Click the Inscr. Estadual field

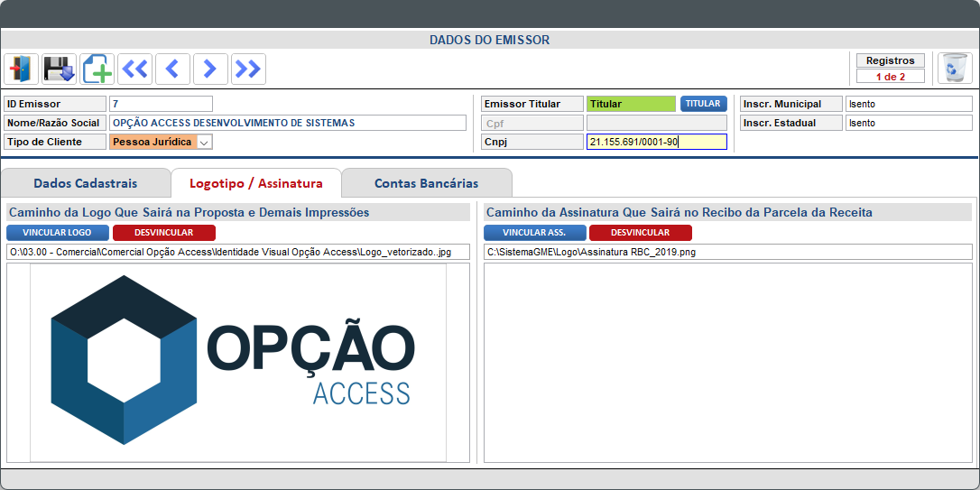coord(909,123)
